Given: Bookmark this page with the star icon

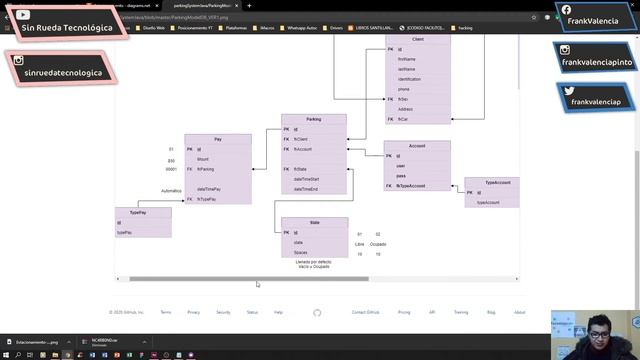Looking at the screenshot, I should [533, 18].
